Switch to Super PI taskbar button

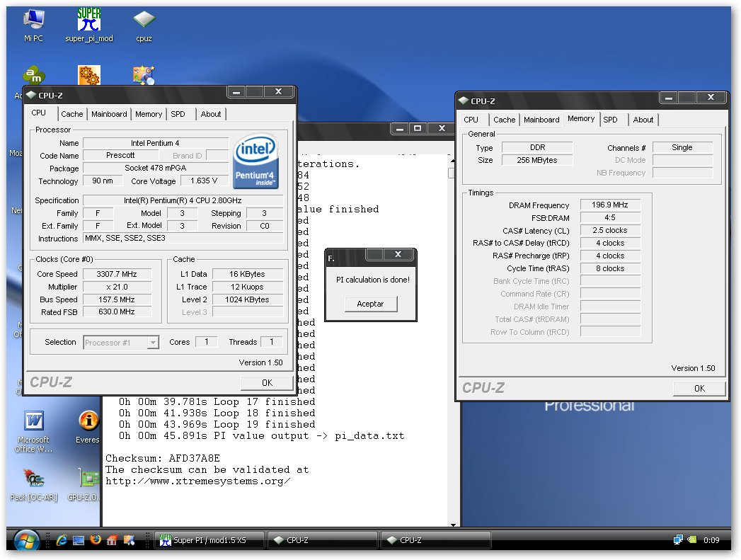pyautogui.click(x=208, y=540)
